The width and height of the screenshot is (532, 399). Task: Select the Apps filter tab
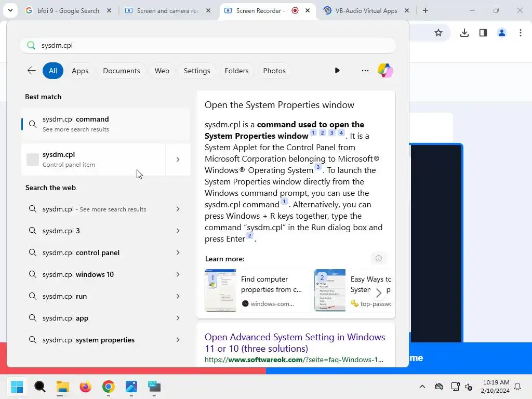(x=80, y=71)
